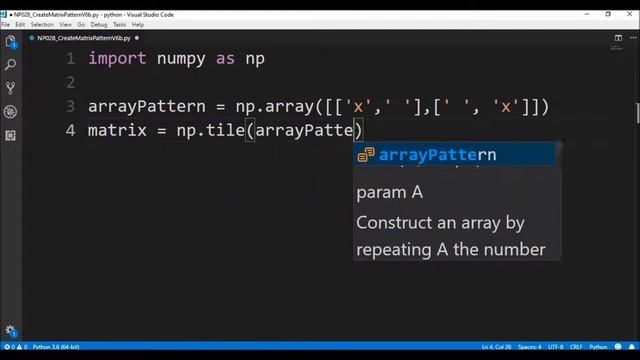The height and width of the screenshot is (360, 640).
Task: Click 'Construct an array by' documentation text
Action: [x=440, y=223]
